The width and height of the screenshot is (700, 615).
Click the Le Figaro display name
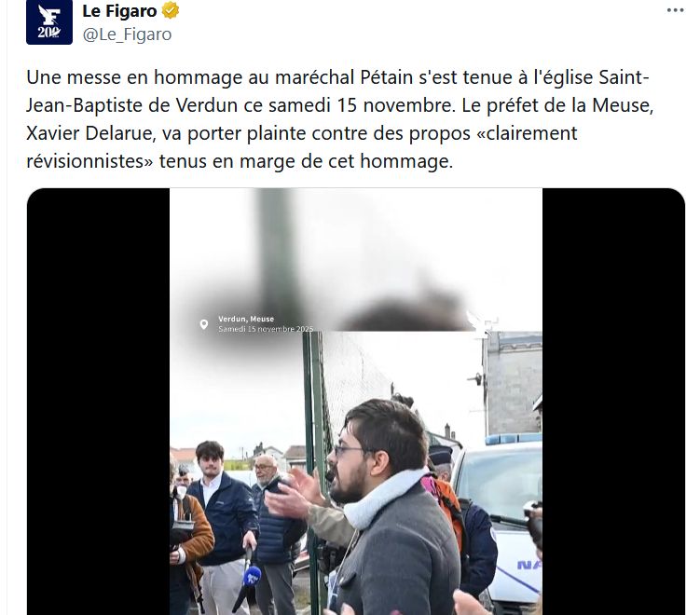click(x=119, y=10)
